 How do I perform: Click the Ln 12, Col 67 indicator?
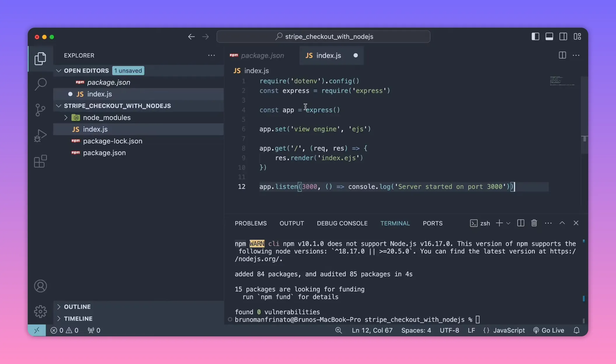pyautogui.click(x=372, y=330)
